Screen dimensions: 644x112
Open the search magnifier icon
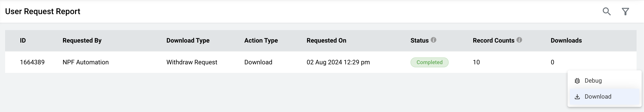pos(606,12)
